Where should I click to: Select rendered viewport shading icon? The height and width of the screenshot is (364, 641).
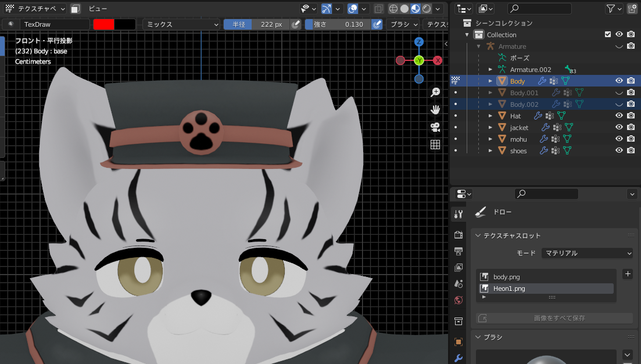pos(427,9)
